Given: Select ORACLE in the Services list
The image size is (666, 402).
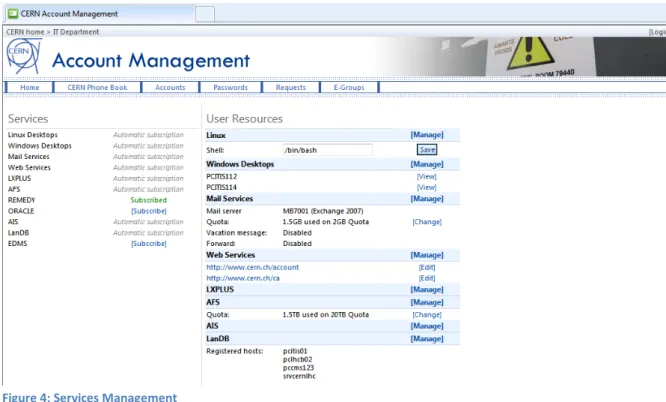Looking at the screenshot, I should point(21,211).
